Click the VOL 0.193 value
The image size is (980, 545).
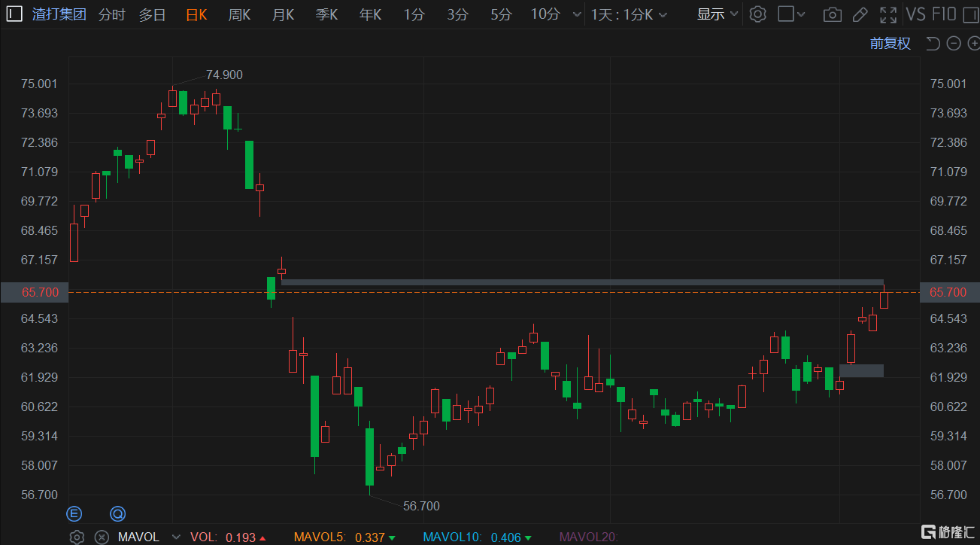click(241, 537)
